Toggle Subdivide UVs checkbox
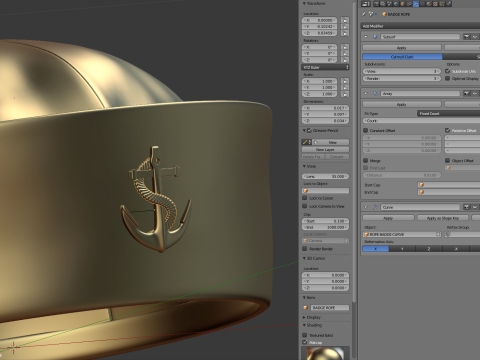This screenshot has width=480, height=360. 447,71
